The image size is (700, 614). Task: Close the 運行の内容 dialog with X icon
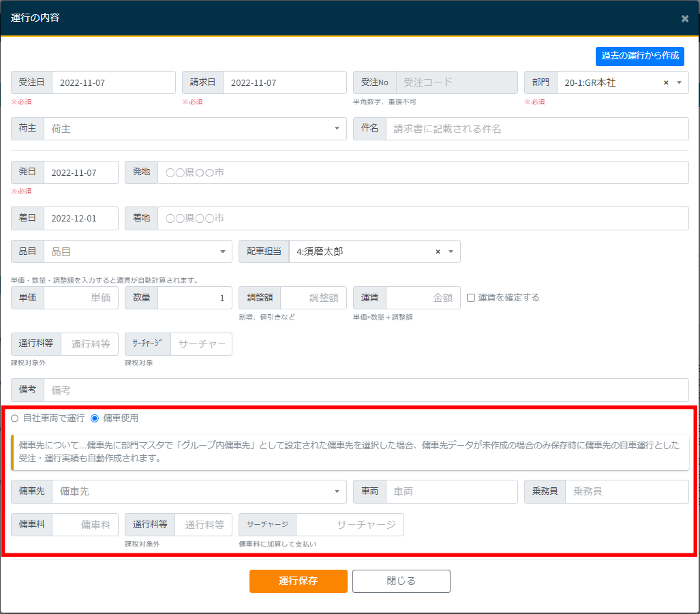[x=684, y=18]
